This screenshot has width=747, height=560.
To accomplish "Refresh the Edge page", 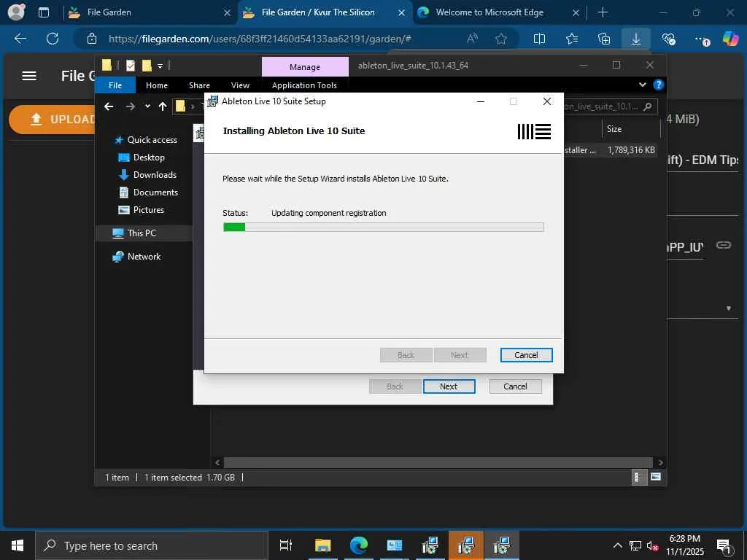I will pos(53,39).
